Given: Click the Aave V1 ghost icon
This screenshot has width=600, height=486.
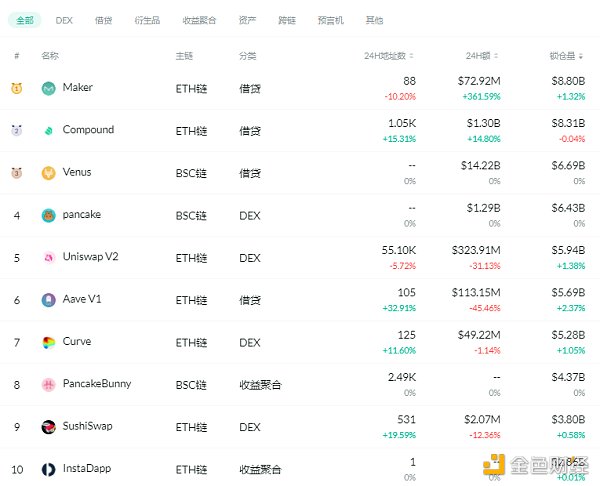Looking at the screenshot, I should click(48, 299).
